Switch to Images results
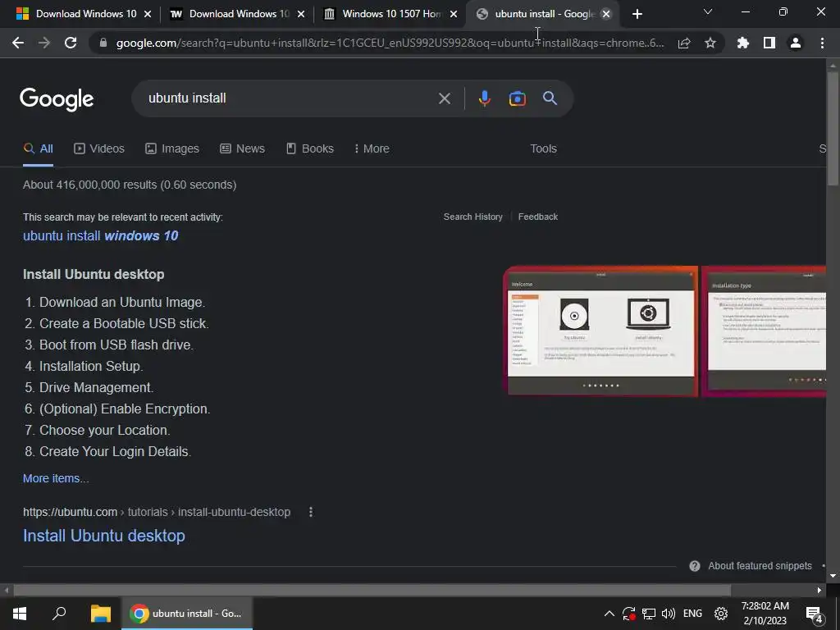The width and height of the screenshot is (840, 630). 172,148
